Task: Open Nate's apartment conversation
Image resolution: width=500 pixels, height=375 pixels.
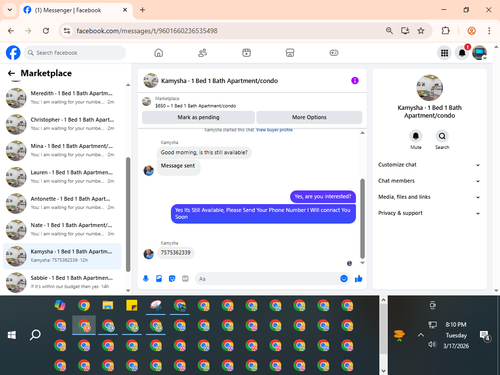Action: (62, 229)
